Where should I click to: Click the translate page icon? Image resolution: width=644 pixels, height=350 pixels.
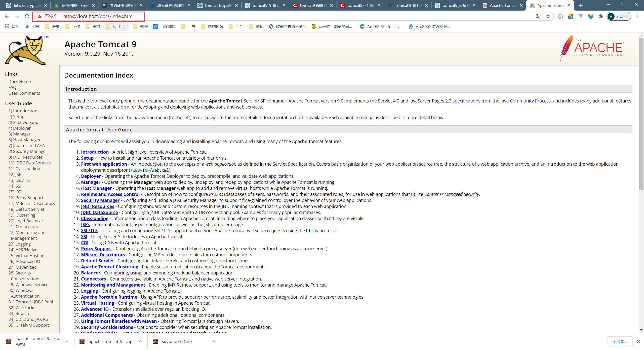coord(538,16)
